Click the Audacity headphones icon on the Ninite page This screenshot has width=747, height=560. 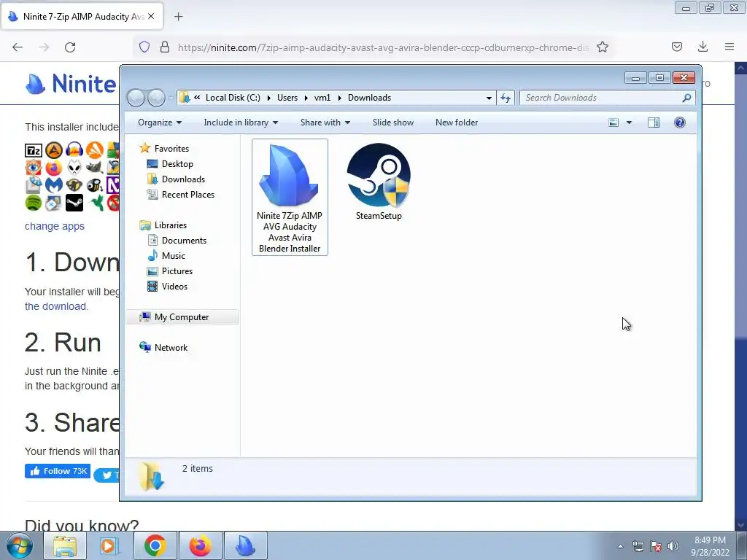tap(74, 150)
